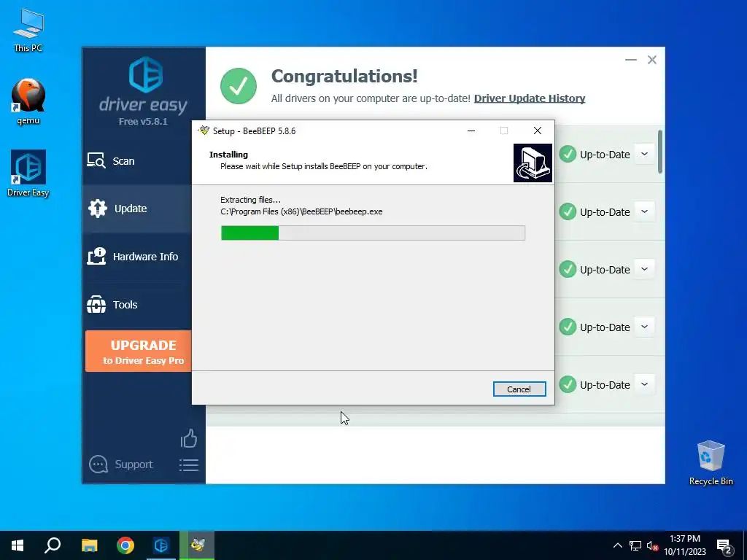Click the large Congratulations green checkmark
Image resolution: width=747 pixels, height=560 pixels.
(x=239, y=86)
